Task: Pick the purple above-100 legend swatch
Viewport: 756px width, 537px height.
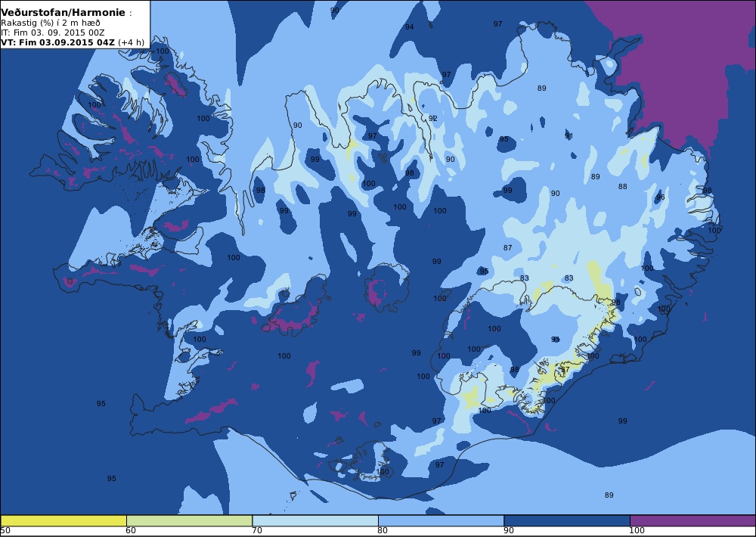Action: point(692,520)
